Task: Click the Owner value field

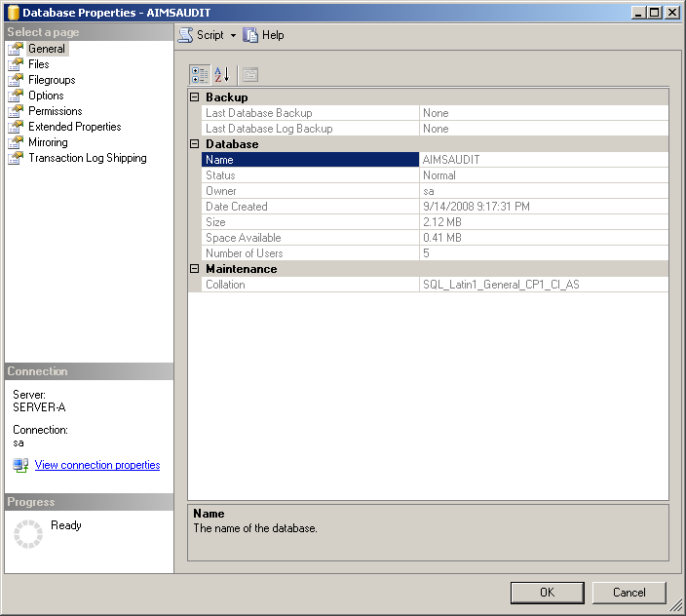Action: point(543,191)
